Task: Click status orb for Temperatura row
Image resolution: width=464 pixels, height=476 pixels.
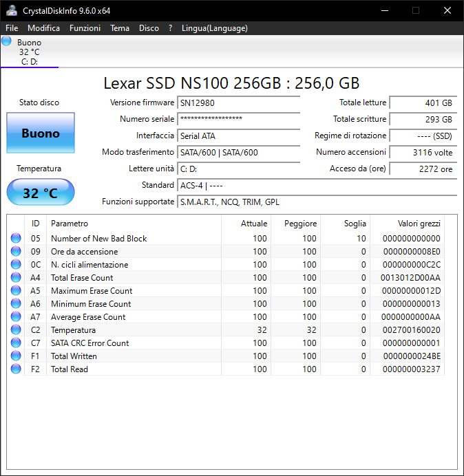Action: (x=16, y=329)
